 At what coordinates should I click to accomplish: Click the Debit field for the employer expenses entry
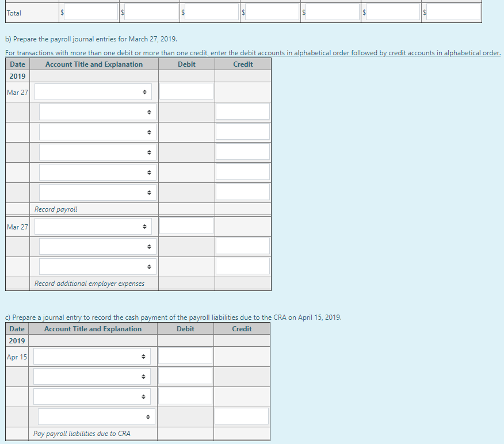click(186, 226)
